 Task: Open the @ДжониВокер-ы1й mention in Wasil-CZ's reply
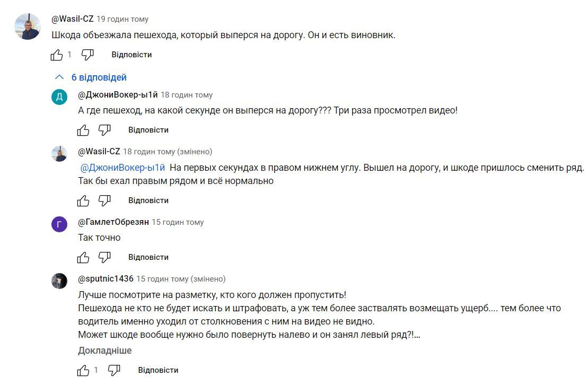coord(122,168)
